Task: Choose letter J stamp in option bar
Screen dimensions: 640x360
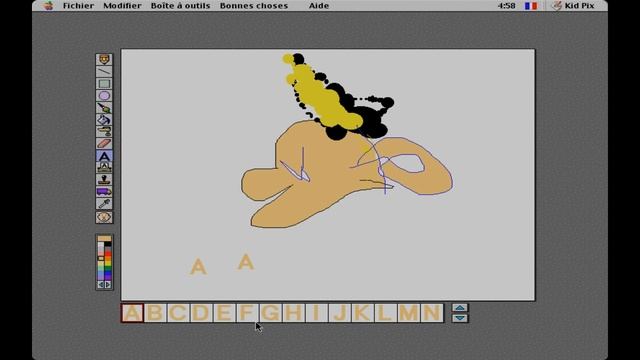Action: (x=340, y=313)
